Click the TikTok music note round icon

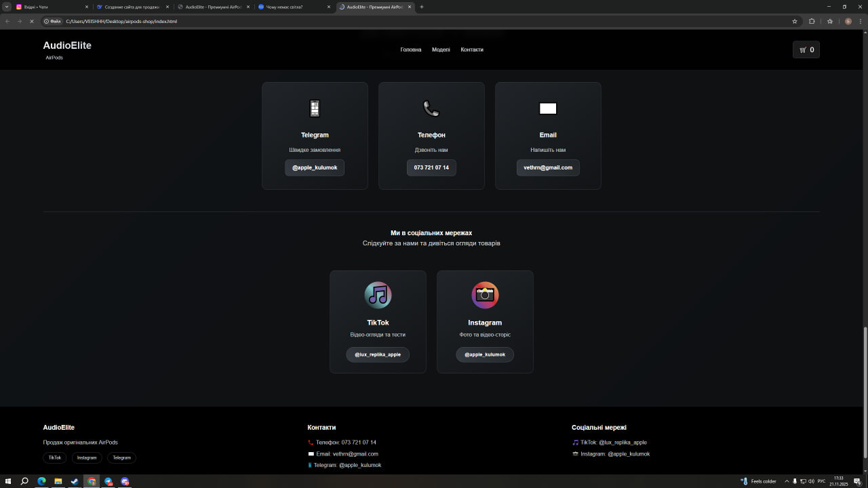pyautogui.click(x=378, y=295)
